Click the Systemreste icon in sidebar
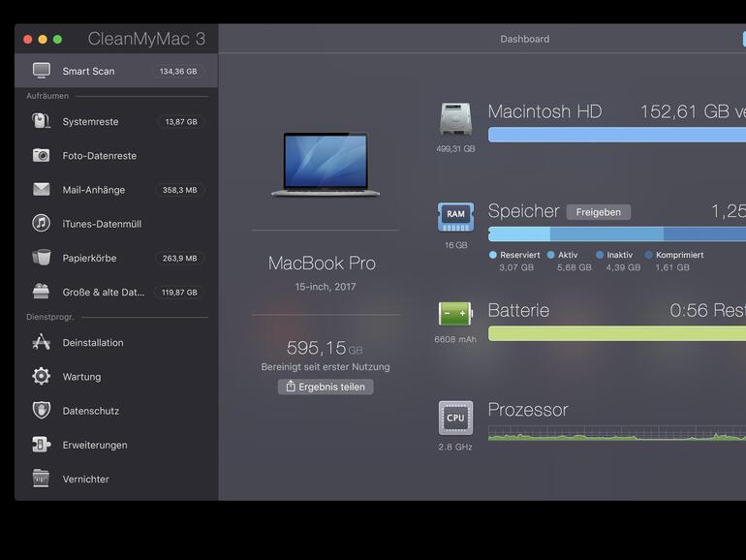The height and width of the screenshot is (560, 746). [42, 121]
